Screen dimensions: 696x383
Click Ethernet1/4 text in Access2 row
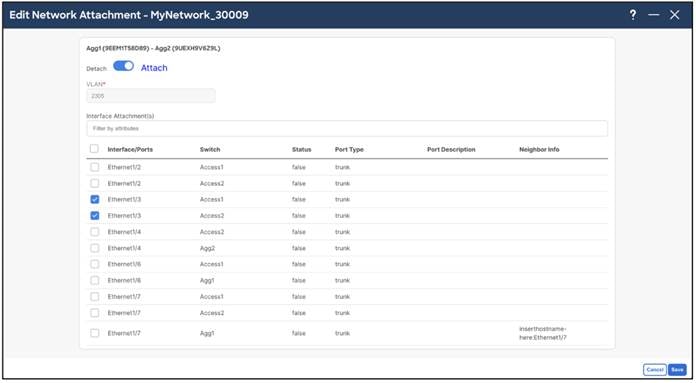124,232
